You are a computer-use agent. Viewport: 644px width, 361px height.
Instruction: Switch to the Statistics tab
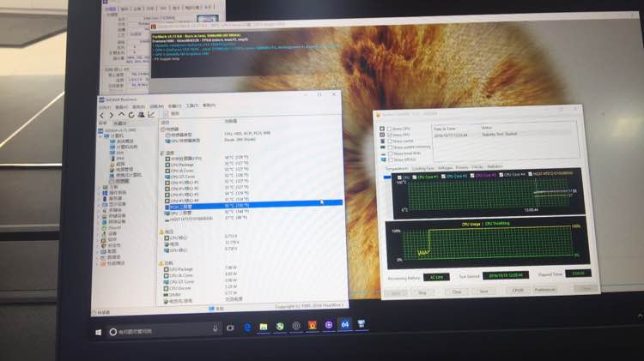(495, 166)
